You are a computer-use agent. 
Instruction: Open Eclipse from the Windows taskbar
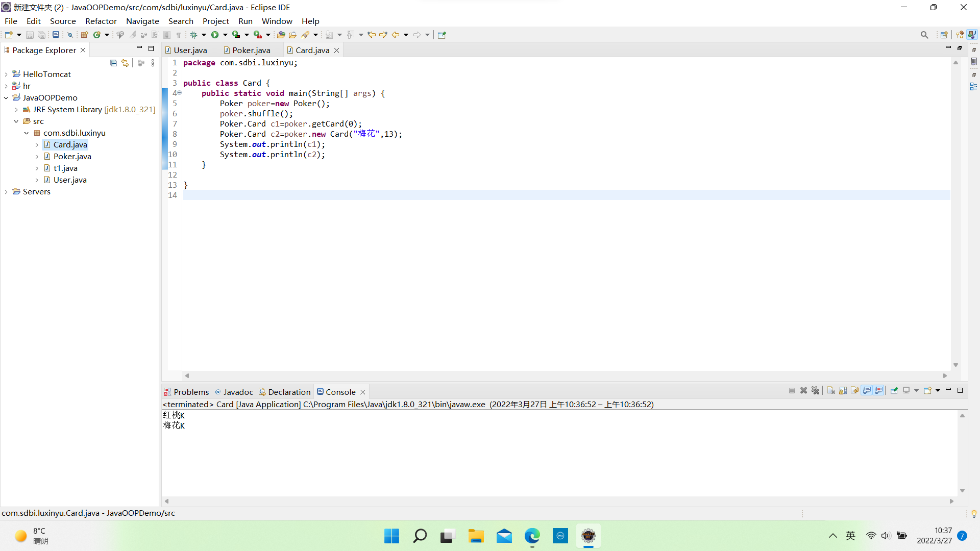coord(588,536)
